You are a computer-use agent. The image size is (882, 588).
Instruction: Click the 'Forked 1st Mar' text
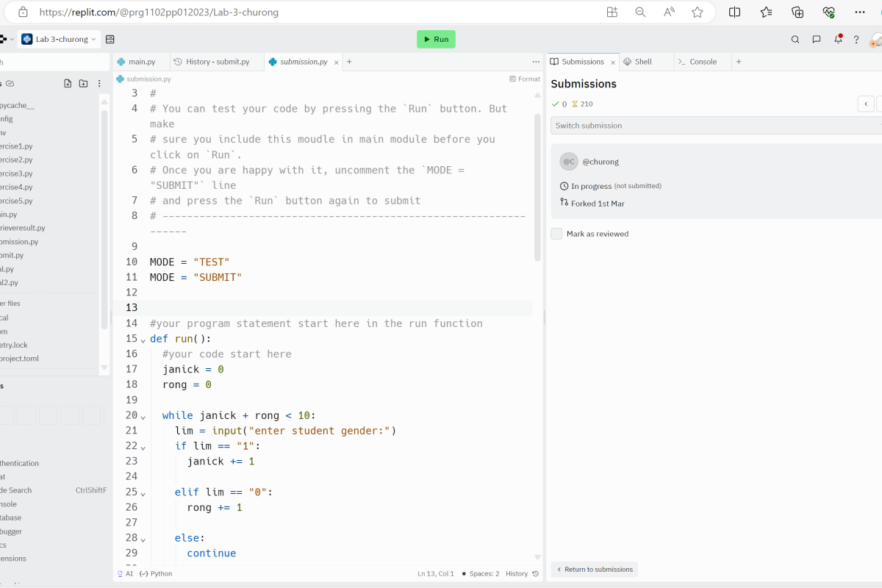coord(598,204)
